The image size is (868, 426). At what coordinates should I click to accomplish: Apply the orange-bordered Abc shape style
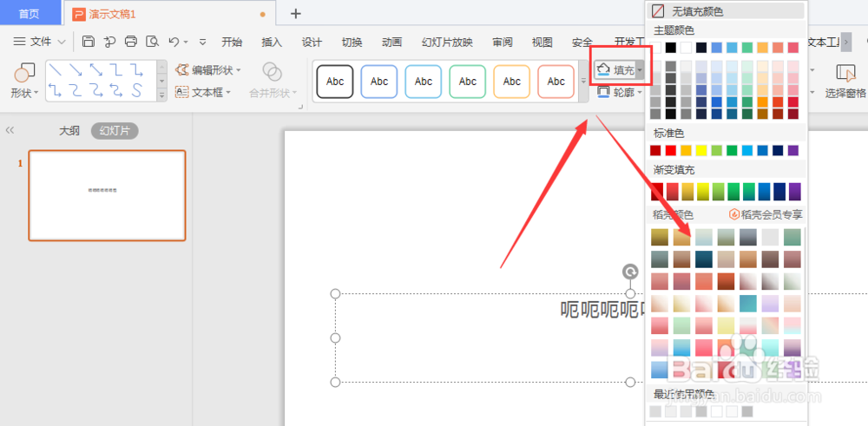pyautogui.click(x=512, y=82)
